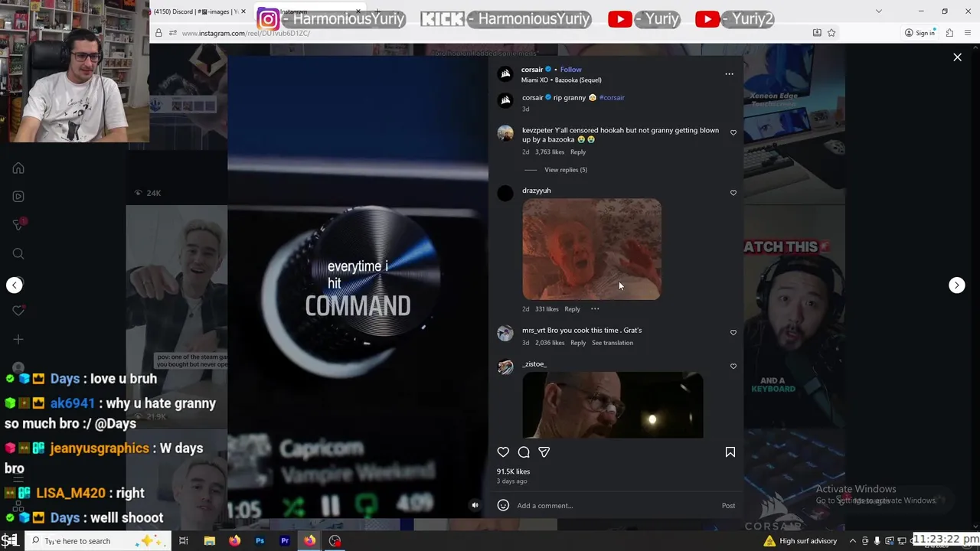Open Messages icon with notification badge
This screenshot has height=551, width=980.
point(18,224)
